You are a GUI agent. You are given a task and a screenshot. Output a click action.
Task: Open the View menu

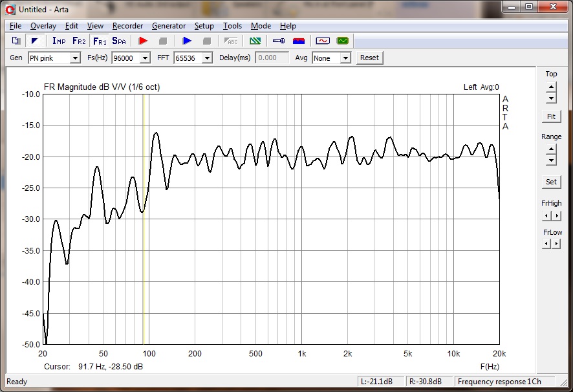click(95, 26)
